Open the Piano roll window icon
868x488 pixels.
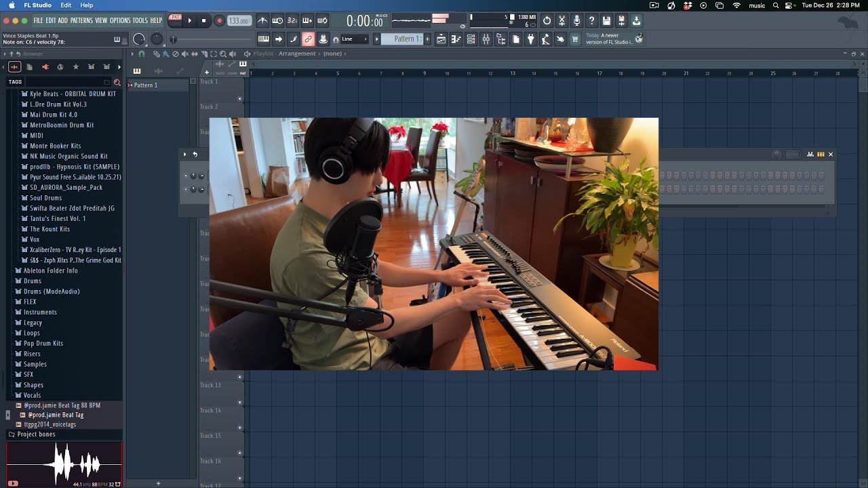click(456, 39)
